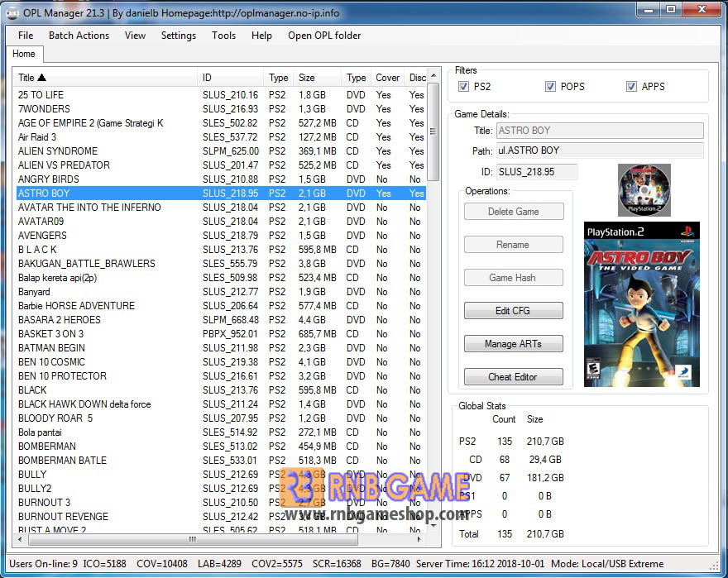
Task: Switch to the Home tab
Action: (x=24, y=54)
